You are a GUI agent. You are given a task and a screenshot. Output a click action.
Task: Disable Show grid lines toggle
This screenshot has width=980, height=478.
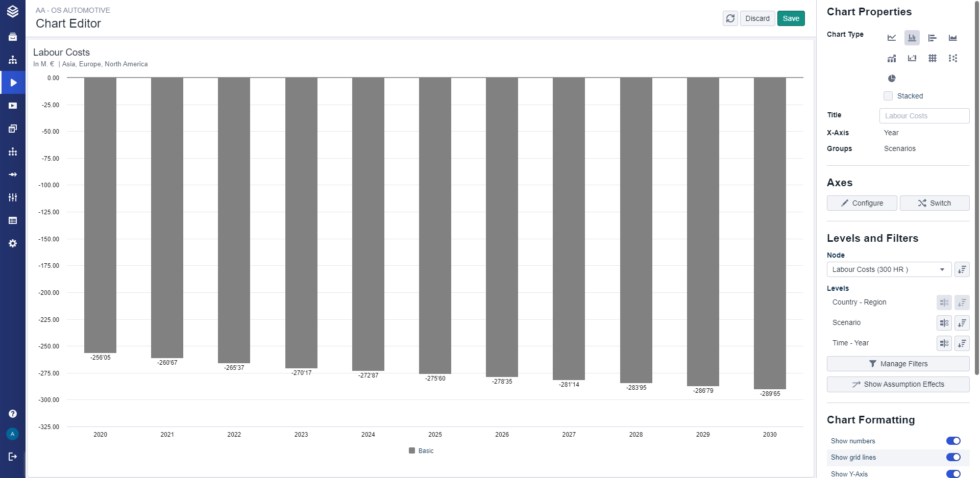[953, 457]
